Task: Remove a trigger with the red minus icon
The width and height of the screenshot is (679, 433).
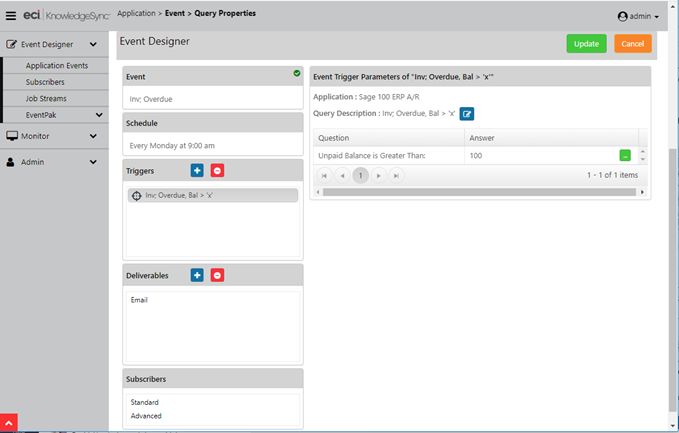Action: (x=217, y=171)
